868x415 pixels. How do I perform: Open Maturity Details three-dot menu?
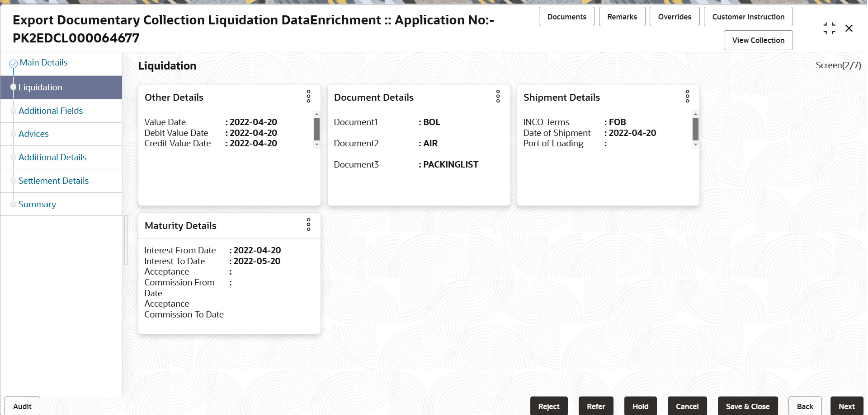(308, 224)
